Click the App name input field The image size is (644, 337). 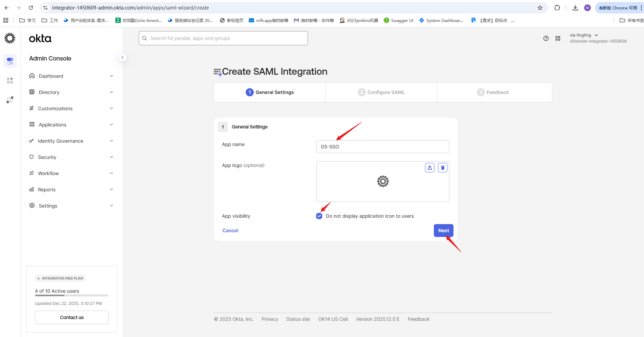pyautogui.click(x=382, y=147)
